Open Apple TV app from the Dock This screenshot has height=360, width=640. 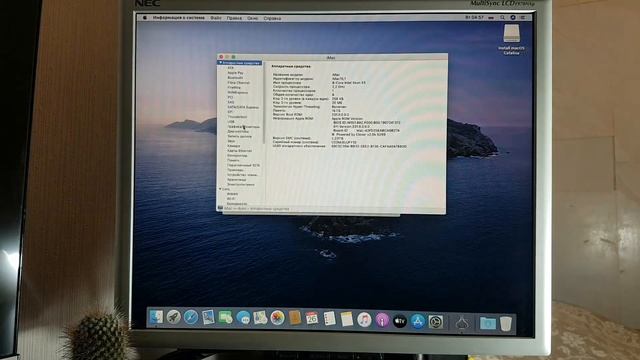400,321
